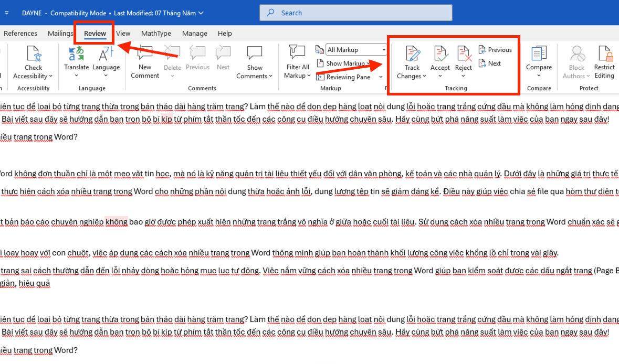Open the Help tab

coord(225,34)
